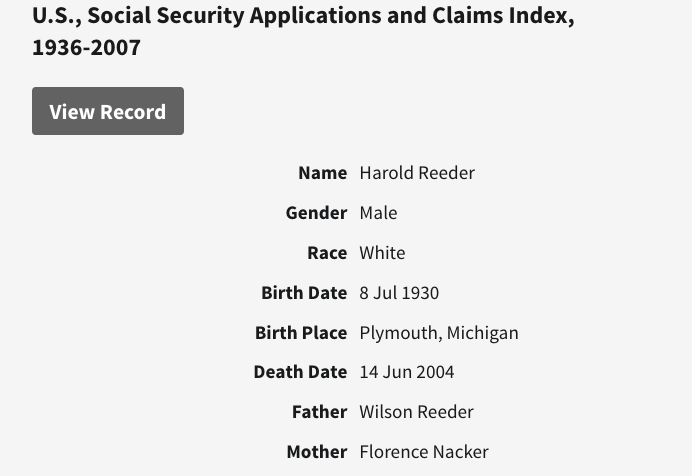
Task: Click the Death Date label
Action: click(x=300, y=372)
